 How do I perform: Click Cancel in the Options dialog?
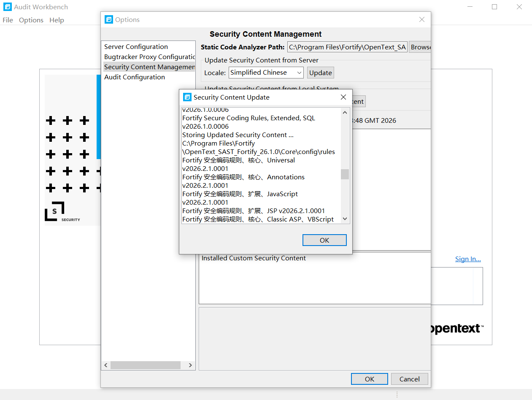click(x=410, y=379)
